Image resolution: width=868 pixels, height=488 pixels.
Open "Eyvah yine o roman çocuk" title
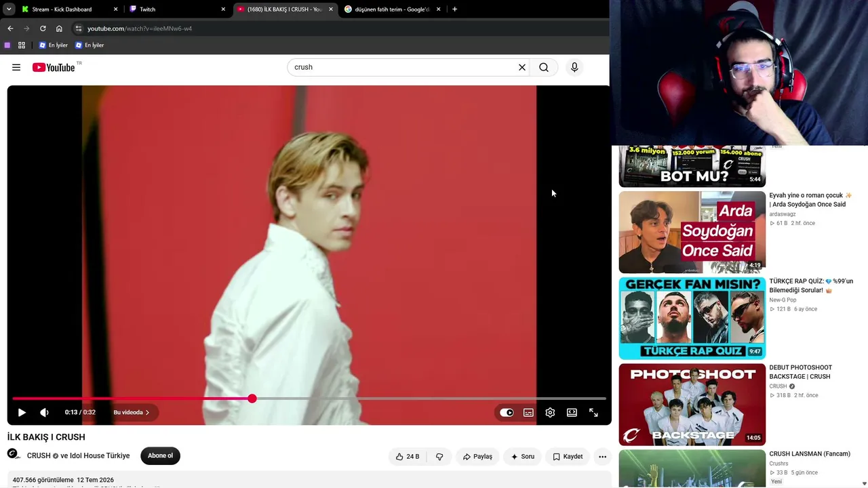tap(810, 200)
